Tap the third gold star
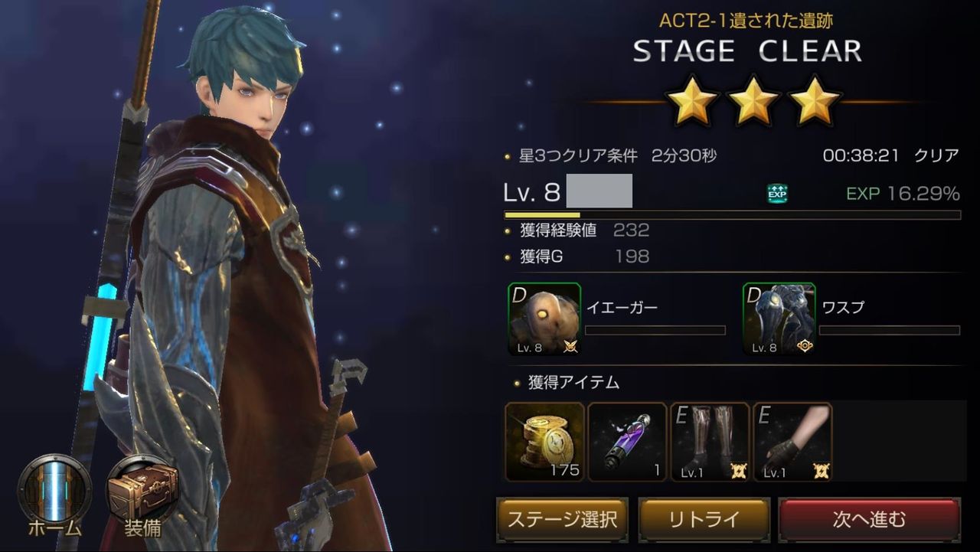Image resolution: width=980 pixels, height=552 pixels. tap(813, 100)
